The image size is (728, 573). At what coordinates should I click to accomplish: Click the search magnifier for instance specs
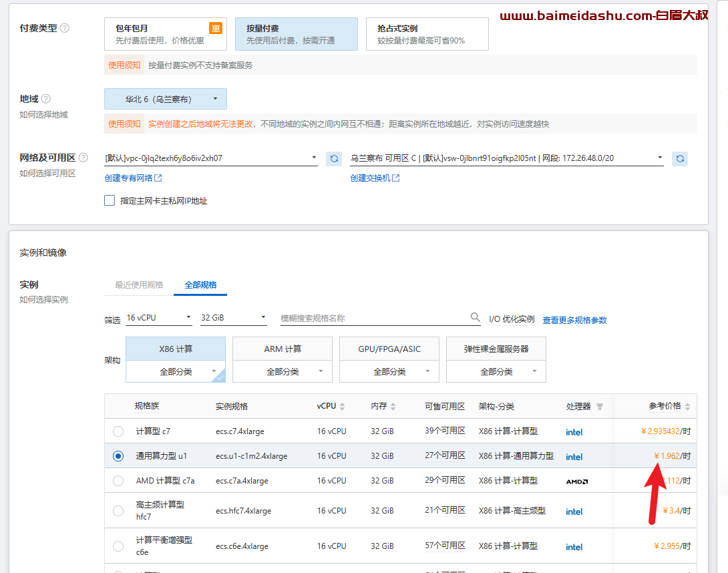click(x=475, y=317)
